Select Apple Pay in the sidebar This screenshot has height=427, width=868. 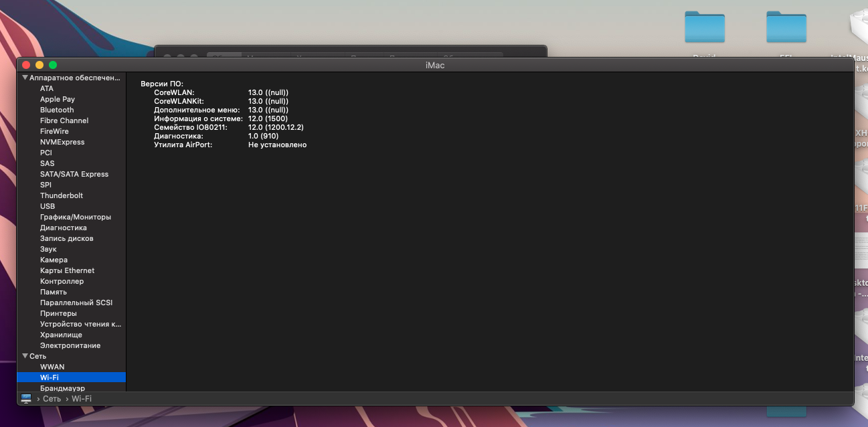tap(57, 98)
